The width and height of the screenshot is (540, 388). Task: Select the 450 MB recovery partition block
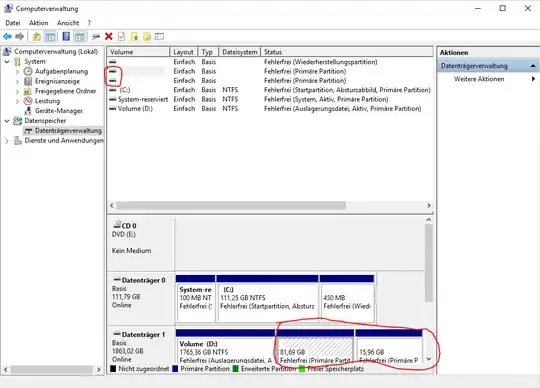347,298
